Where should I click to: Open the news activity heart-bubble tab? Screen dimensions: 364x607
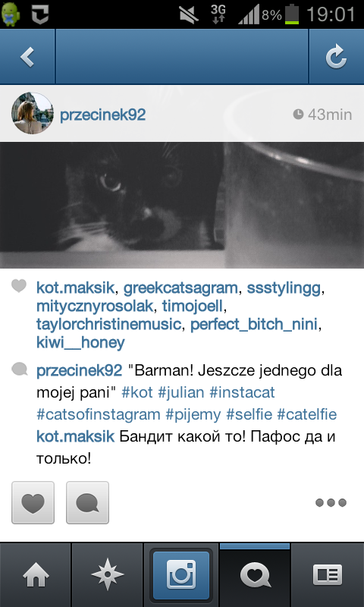point(255,575)
